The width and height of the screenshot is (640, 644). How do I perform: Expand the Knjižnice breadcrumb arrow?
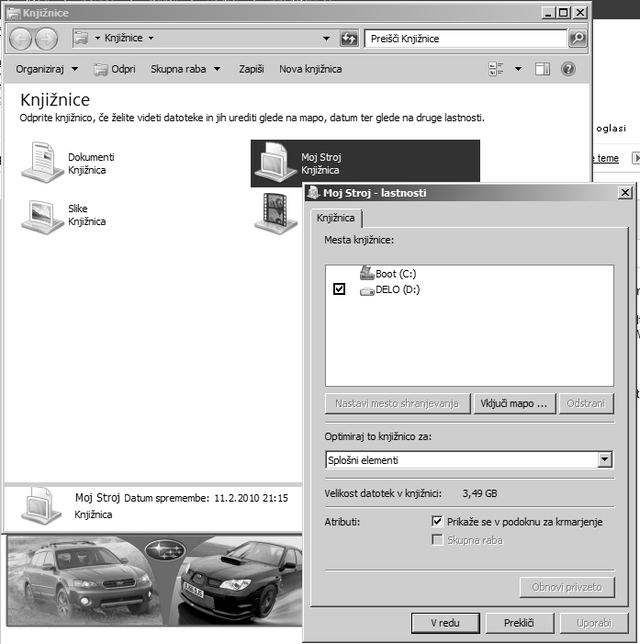click(151, 38)
